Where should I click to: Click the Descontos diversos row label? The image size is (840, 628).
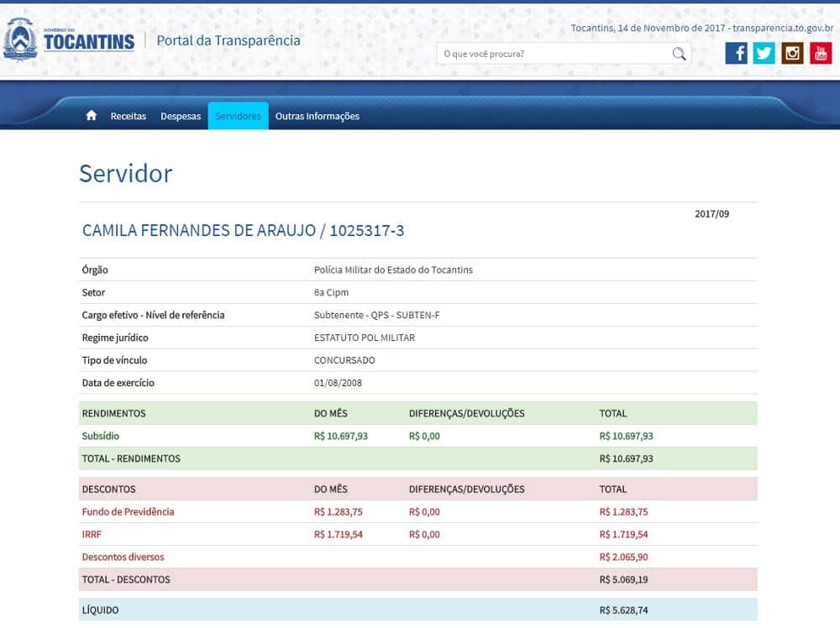[123, 557]
